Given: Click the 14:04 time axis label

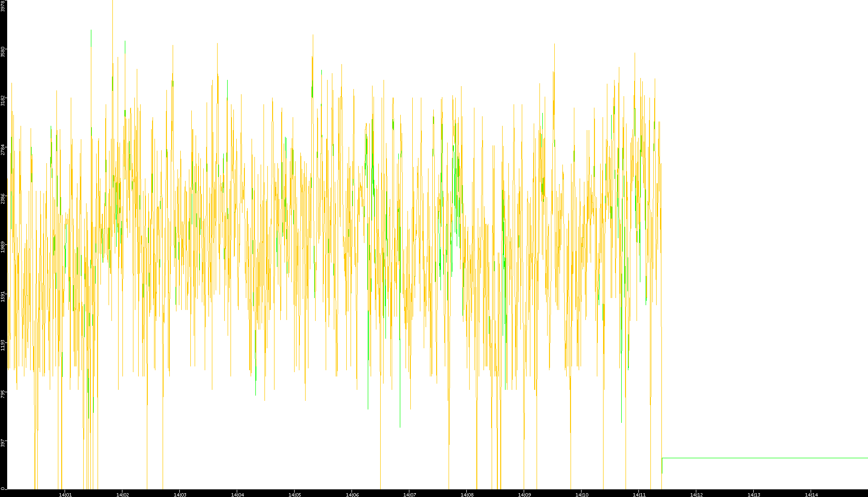Looking at the screenshot, I should (x=237, y=495).
